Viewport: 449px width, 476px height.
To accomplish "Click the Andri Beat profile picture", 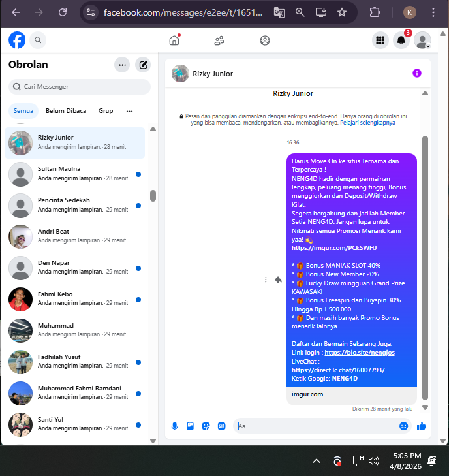I will pos(20,236).
